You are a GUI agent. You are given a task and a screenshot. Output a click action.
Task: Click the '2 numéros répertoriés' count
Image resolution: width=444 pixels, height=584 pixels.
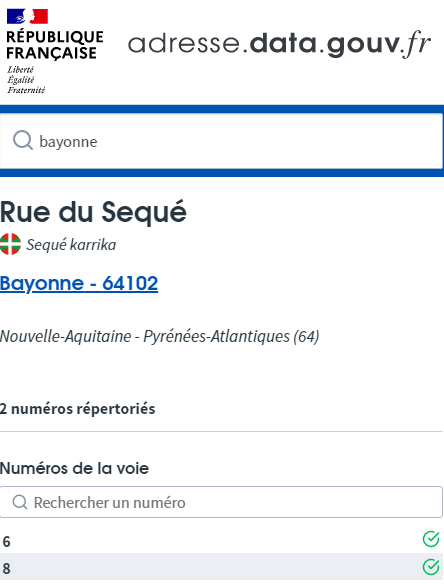pyautogui.click(x=77, y=409)
